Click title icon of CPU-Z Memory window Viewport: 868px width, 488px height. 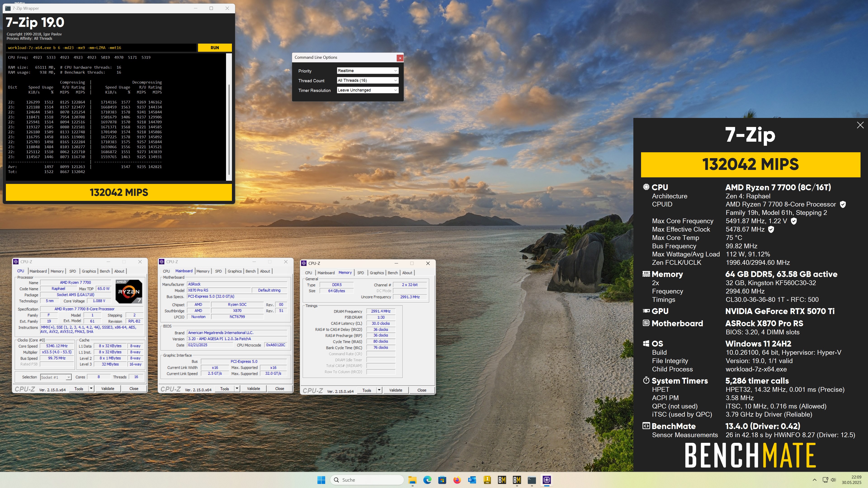click(304, 263)
